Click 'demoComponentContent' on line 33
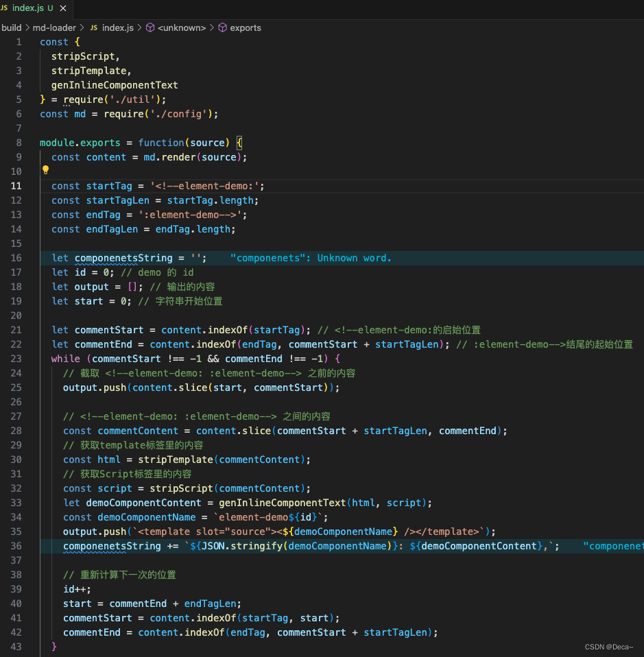The width and height of the screenshot is (644, 657). click(144, 503)
